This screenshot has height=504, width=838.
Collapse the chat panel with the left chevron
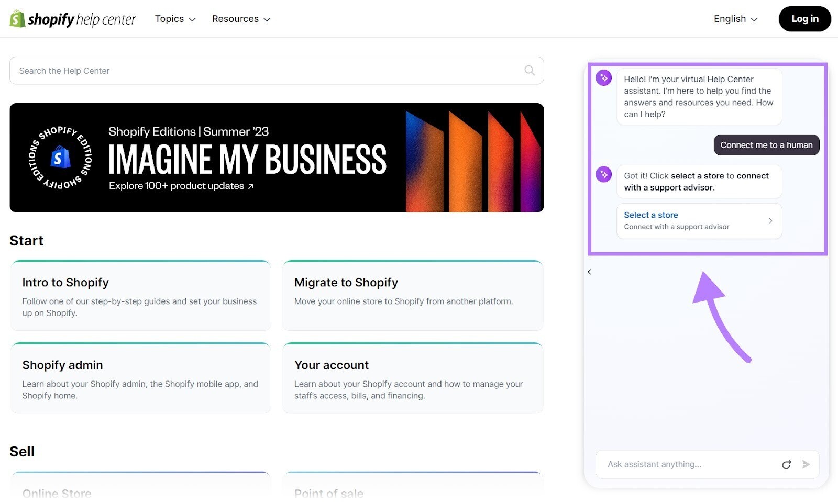[589, 272]
